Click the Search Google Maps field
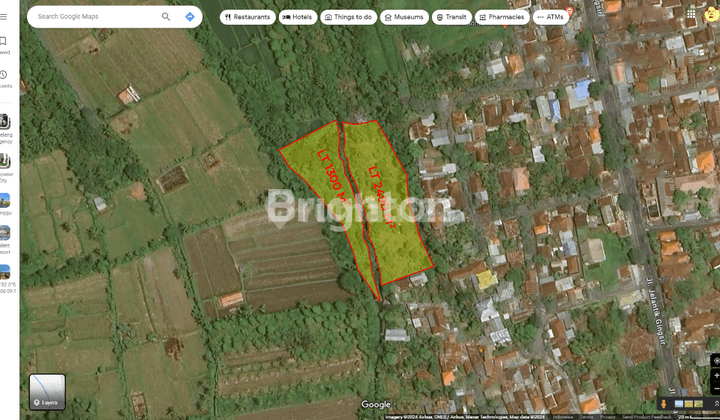 (96, 17)
